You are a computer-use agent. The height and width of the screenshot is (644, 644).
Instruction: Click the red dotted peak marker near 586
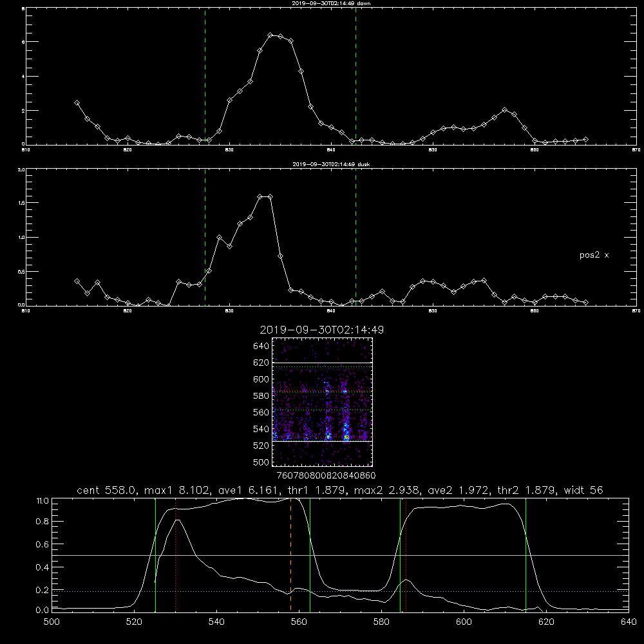coord(406,554)
